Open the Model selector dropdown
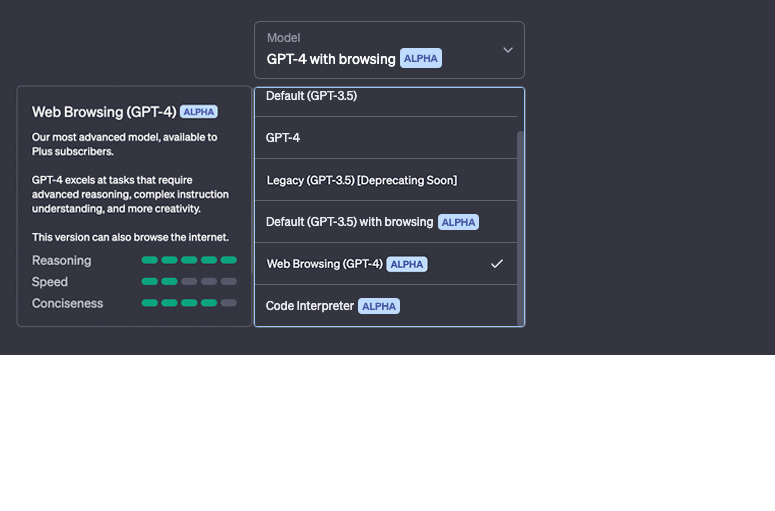The width and height of the screenshot is (775, 511). (389, 50)
